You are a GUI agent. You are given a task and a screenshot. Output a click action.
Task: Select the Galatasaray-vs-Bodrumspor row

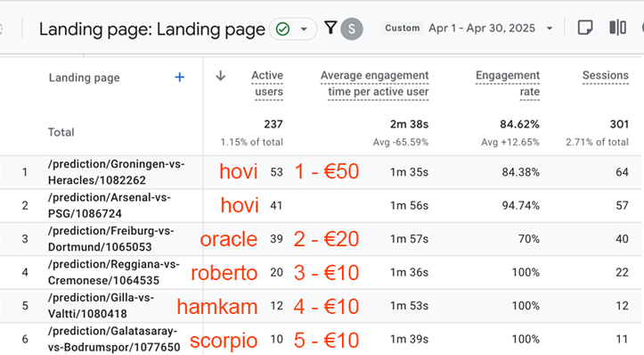[x=322, y=339]
